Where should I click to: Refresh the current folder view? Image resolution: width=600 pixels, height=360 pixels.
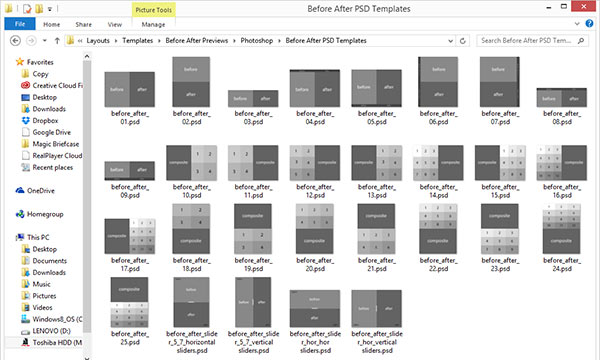(463, 41)
